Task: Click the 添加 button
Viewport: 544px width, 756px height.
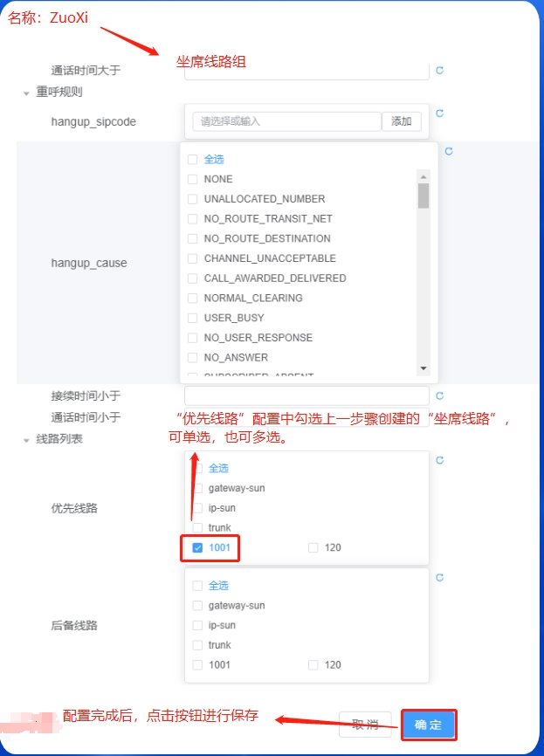Action: click(402, 121)
